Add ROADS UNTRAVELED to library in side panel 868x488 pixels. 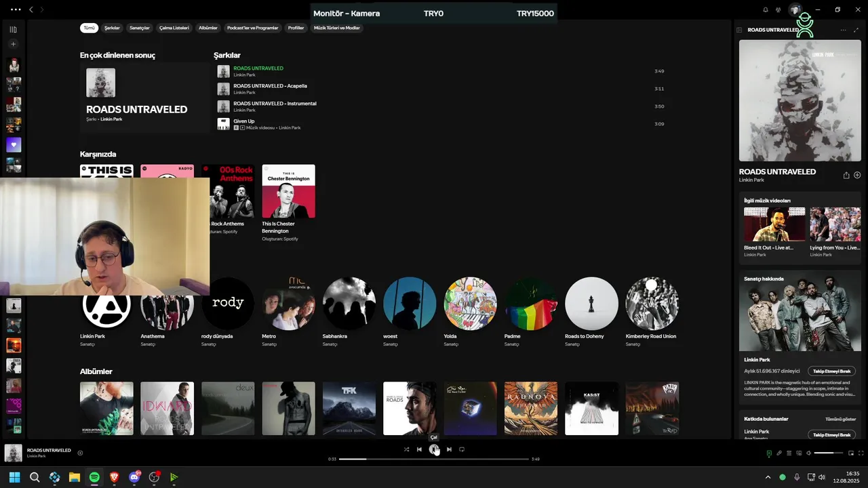coord(857,175)
